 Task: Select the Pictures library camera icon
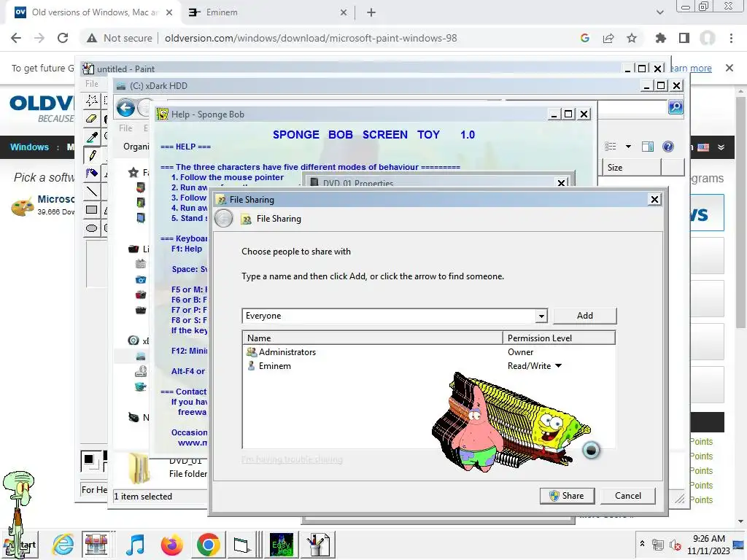[141, 279]
